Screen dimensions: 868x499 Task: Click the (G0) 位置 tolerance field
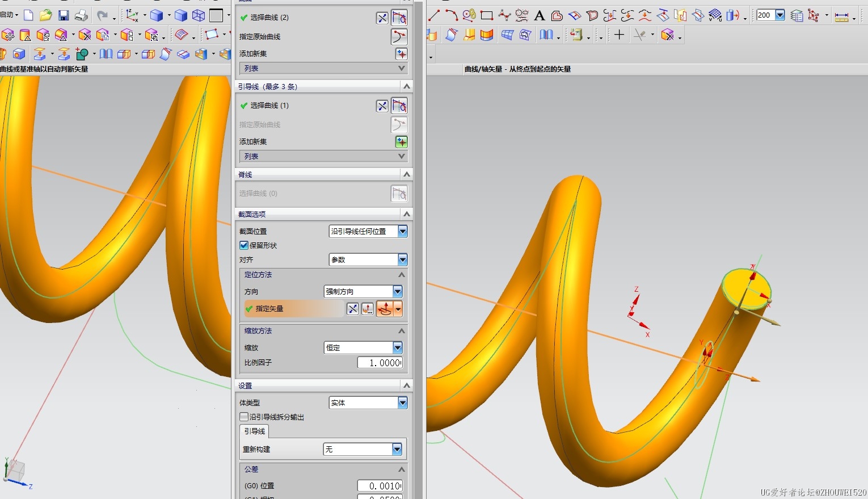click(380, 486)
